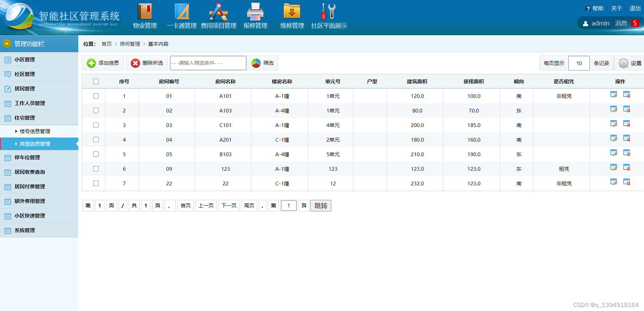The width and height of the screenshot is (644, 311).
Task: Toggle the select-all checkbox in table header
Action: point(96,81)
